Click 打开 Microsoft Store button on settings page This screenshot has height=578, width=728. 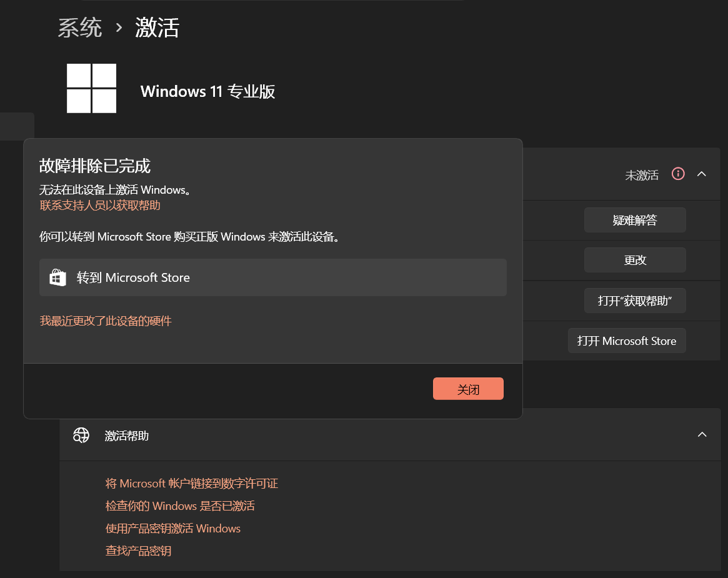click(627, 341)
